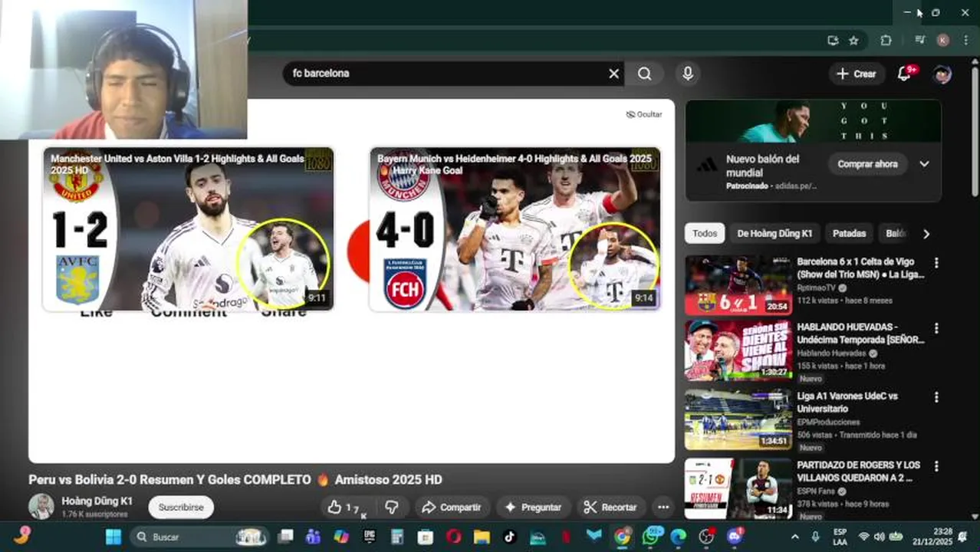Open the EPMProducciones channel name
This screenshot has width=980, height=552.
[x=828, y=422]
